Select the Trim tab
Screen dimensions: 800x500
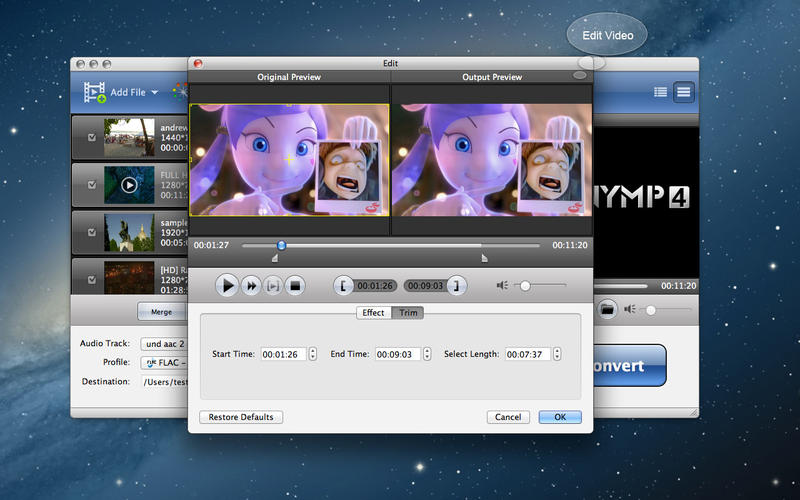[408, 313]
